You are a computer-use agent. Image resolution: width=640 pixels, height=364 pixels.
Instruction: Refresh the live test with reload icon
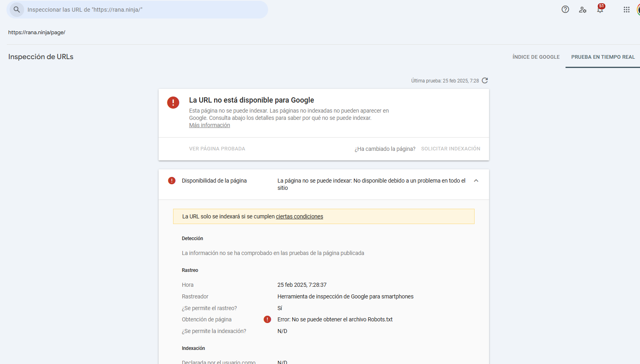point(485,80)
